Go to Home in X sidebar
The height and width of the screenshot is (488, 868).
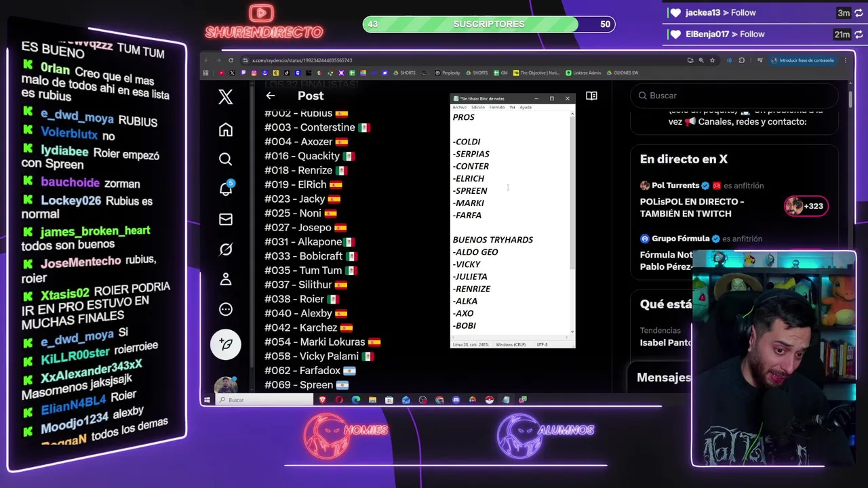click(226, 129)
